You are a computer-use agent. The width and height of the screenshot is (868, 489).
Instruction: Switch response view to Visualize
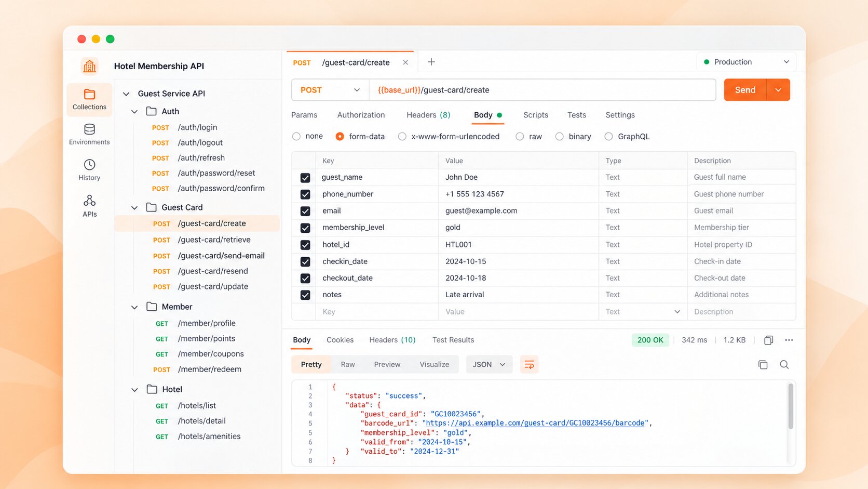pos(435,365)
